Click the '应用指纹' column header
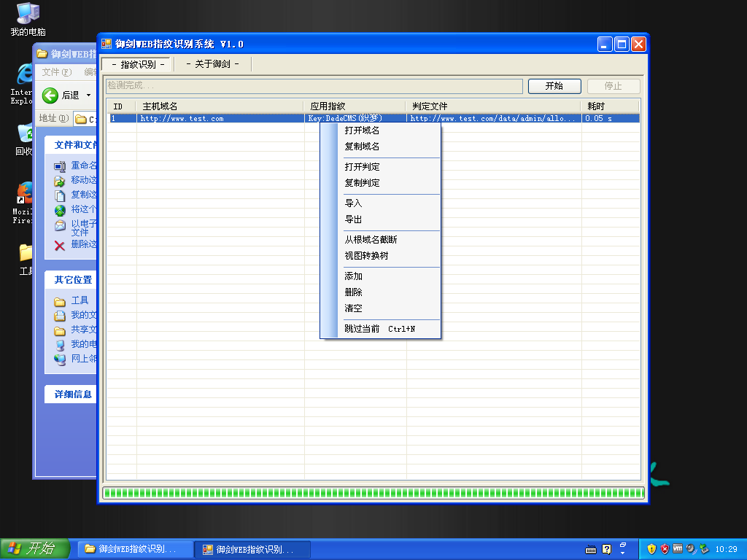The height and width of the screenshot is (560, 747). (355, 106)
